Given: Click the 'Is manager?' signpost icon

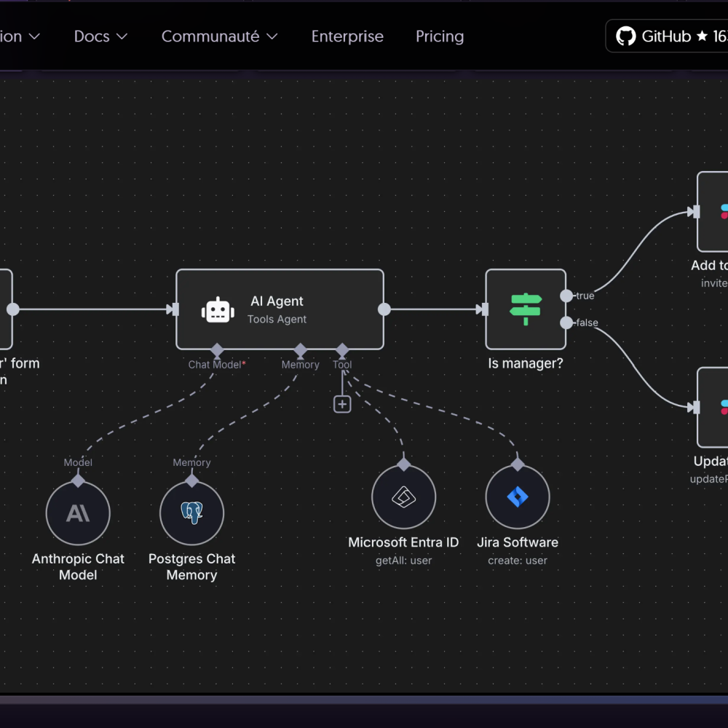Looking at the screenshot, I should 526,309.
